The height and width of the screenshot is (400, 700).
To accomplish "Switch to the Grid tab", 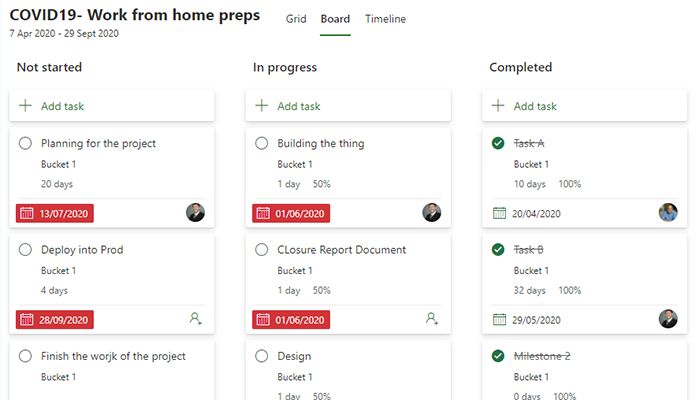I will (296, 19).
